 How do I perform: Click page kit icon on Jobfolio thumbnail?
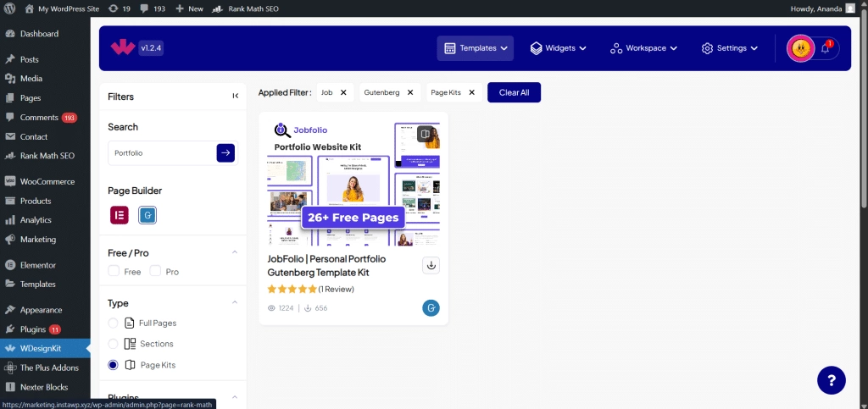(x=425, y=134)
